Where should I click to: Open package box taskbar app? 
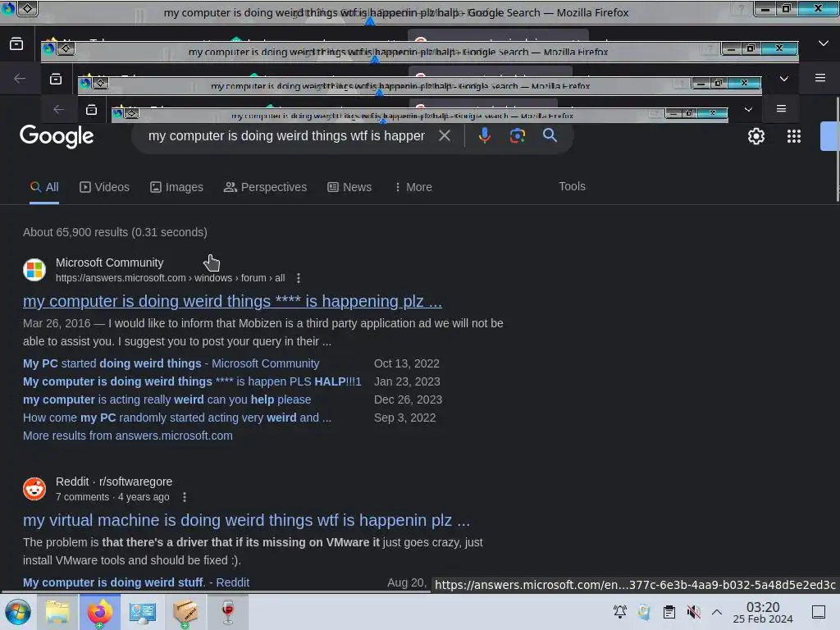click(x=185, y=612)
